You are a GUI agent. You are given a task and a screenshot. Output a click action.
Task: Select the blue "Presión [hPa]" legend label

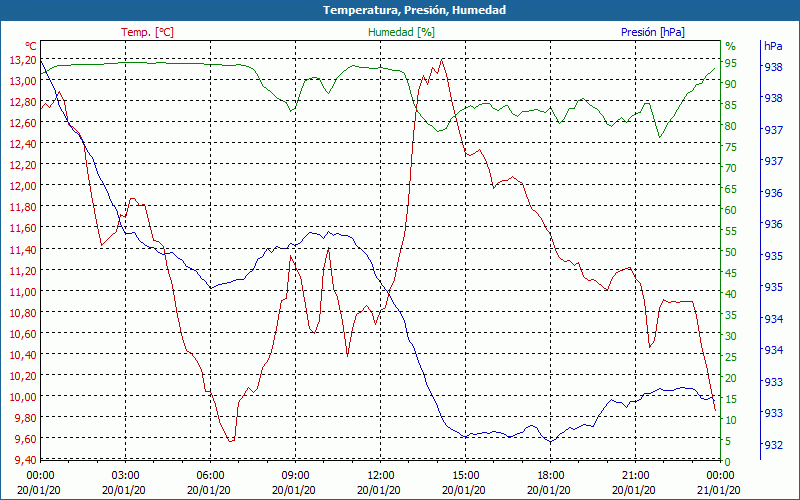point(653,32)
